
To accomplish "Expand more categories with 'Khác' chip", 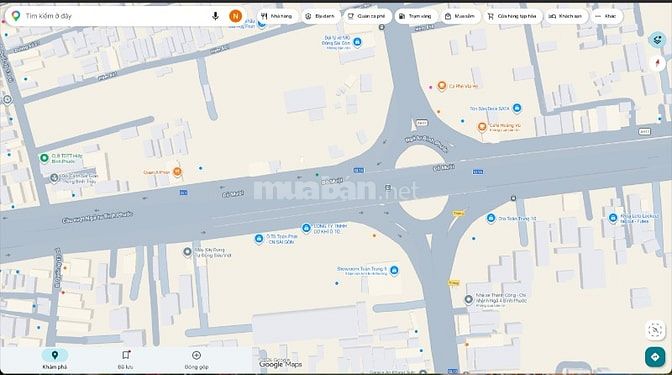I will point(606,16).
